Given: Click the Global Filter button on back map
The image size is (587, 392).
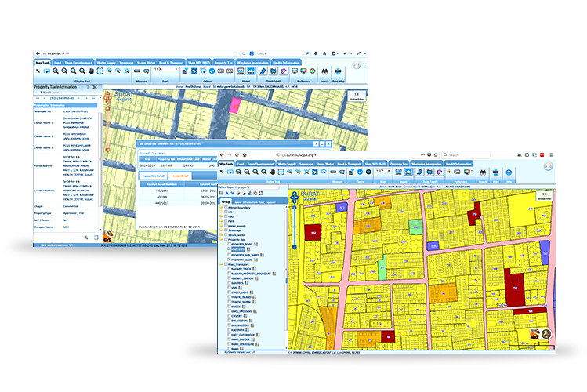Looking at the screenshot, I should [357, 96].
